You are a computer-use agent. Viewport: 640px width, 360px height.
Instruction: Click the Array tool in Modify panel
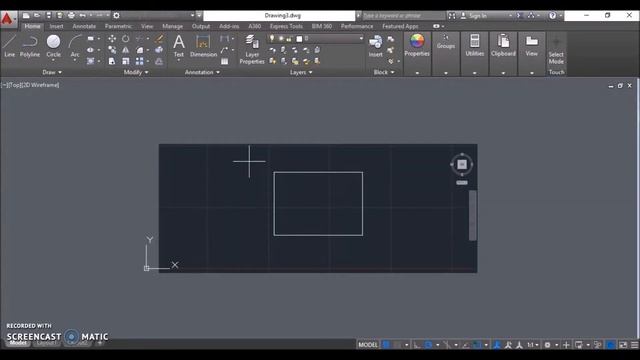coord(140,61)
